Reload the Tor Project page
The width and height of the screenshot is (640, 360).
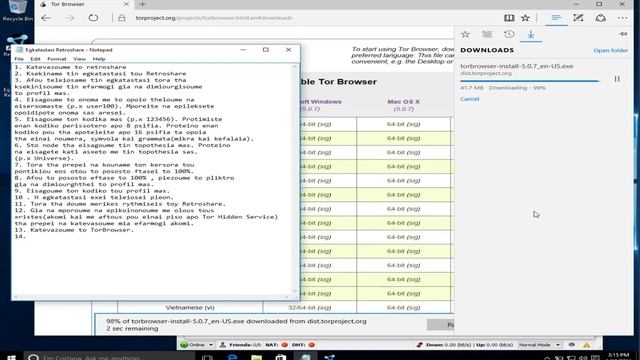point(93,18)
